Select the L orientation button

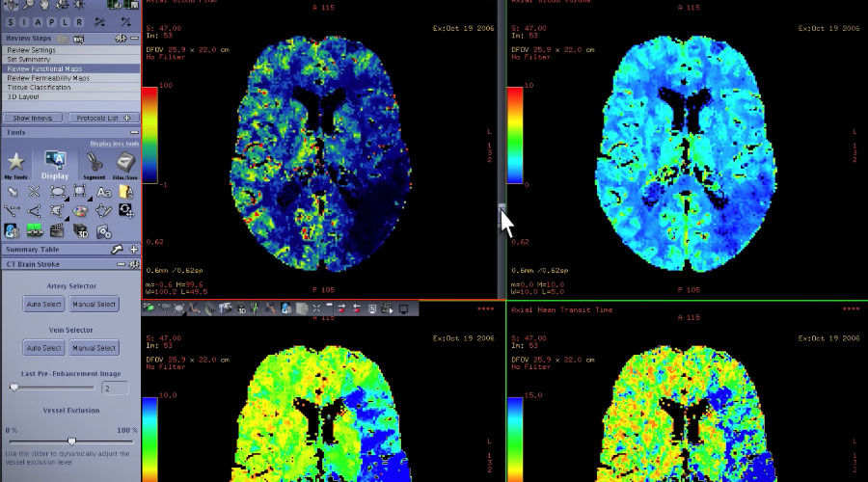(66, 22)
